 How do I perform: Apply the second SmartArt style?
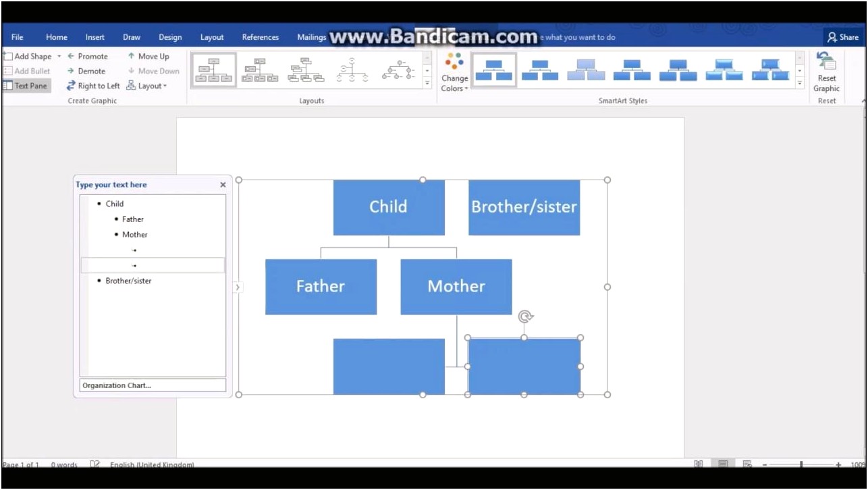(540, 70)
